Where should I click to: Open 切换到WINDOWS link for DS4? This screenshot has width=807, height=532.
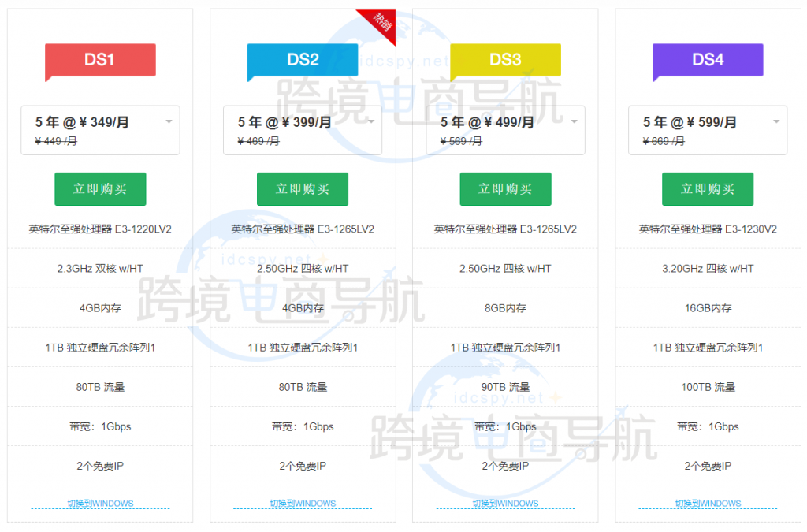(708, 504)
